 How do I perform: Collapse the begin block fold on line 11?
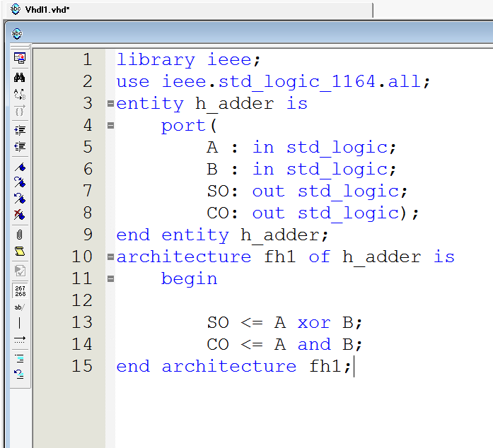pyautogui.click(x=110, y=278)
